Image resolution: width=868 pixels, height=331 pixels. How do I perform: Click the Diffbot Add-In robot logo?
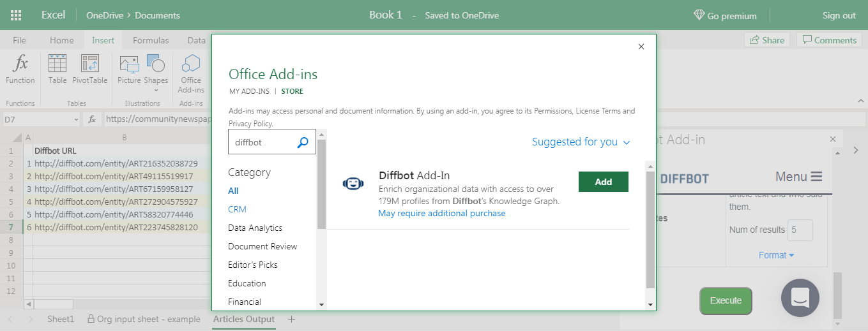click(x=352, y=184)
